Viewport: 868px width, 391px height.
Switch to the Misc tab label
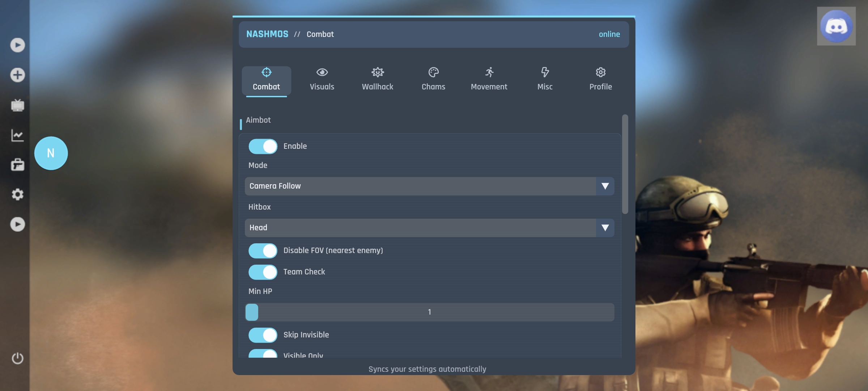tap(545, 87)
